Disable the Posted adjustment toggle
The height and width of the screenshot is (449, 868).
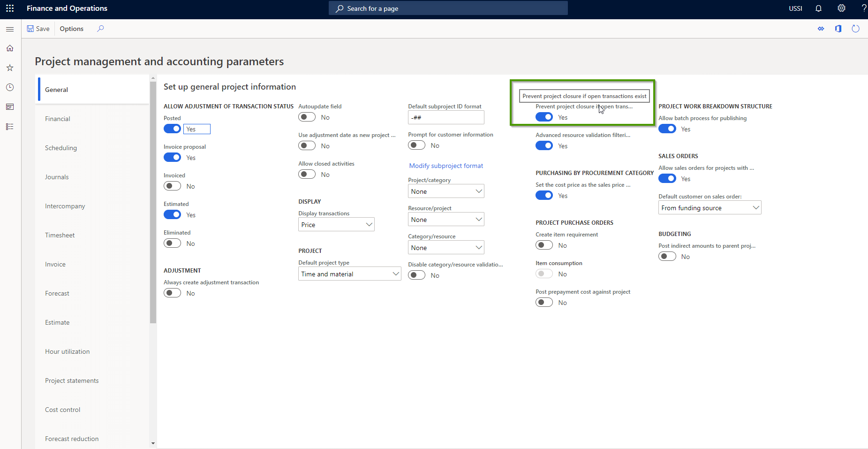[x=172, y=129]
